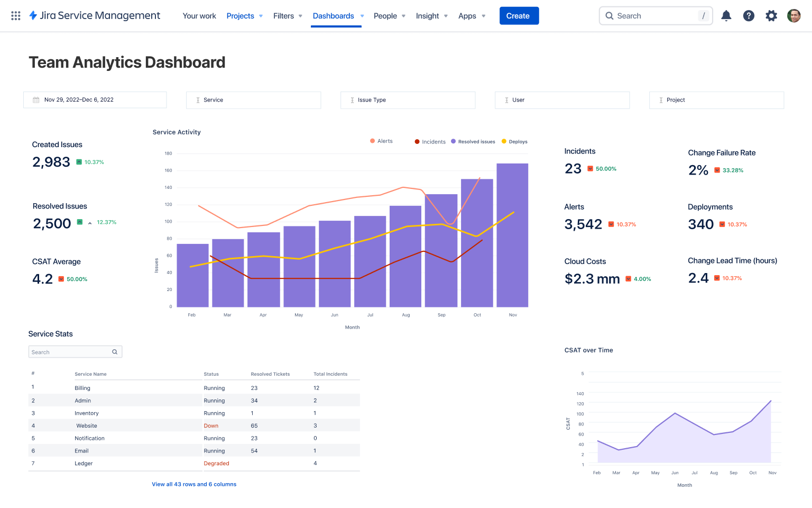Open settings with the gear icon
Screen dimensions: 812x508
pos(771,15)
